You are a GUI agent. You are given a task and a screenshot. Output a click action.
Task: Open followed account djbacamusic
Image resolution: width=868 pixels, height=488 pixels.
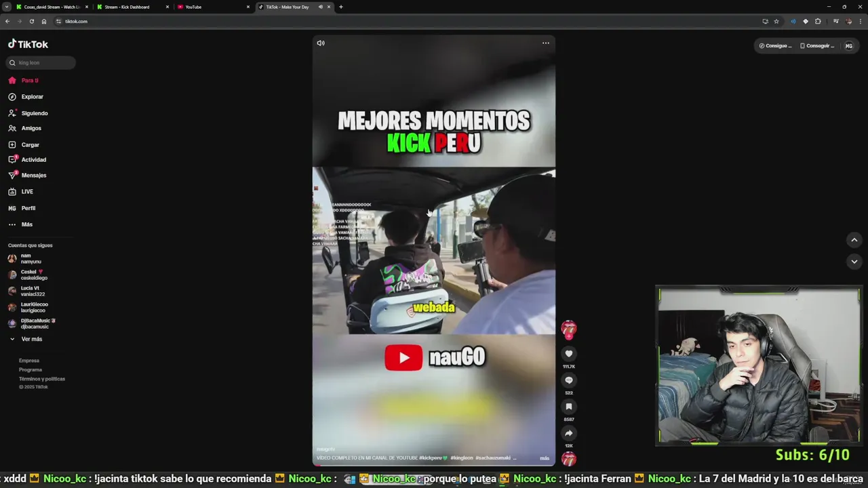point(31,323)
